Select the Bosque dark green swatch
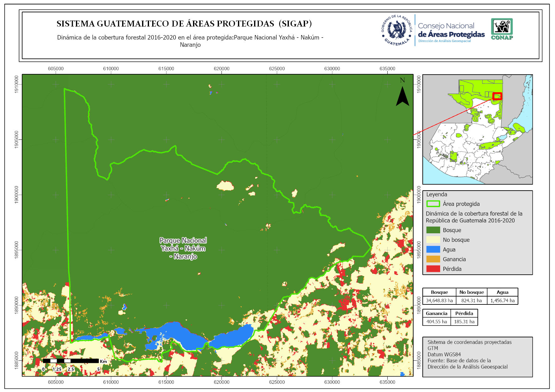This screenshot has height=392, width=555. tap(433, 230)
